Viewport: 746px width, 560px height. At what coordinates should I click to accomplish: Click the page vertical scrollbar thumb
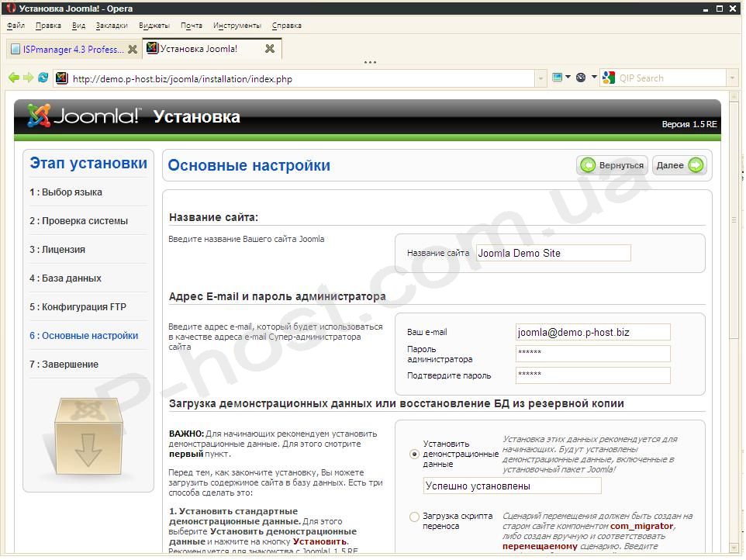coord(734,220)
